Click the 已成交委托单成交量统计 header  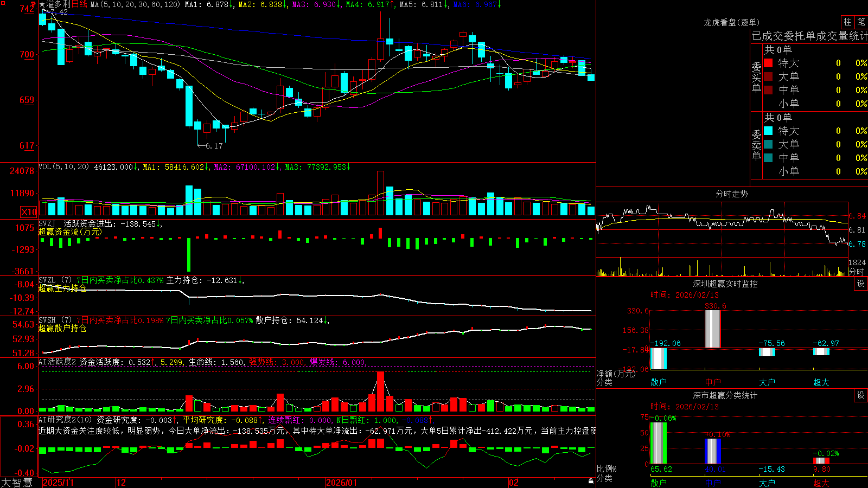tap(809, 36)
